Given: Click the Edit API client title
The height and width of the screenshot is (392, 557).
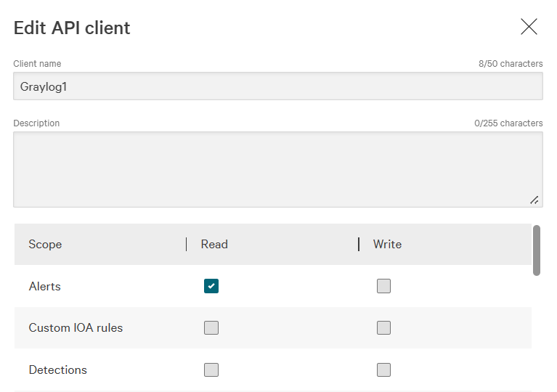Looking at the screenshot, I should point(72,28).
